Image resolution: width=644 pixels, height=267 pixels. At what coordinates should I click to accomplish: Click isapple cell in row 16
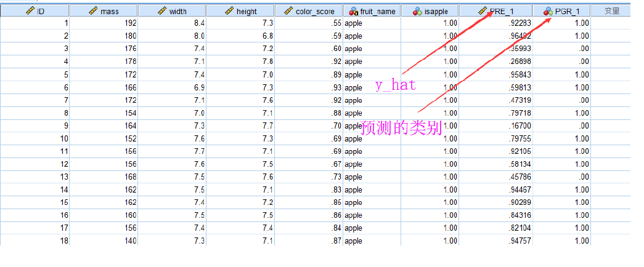coord(430,215)
